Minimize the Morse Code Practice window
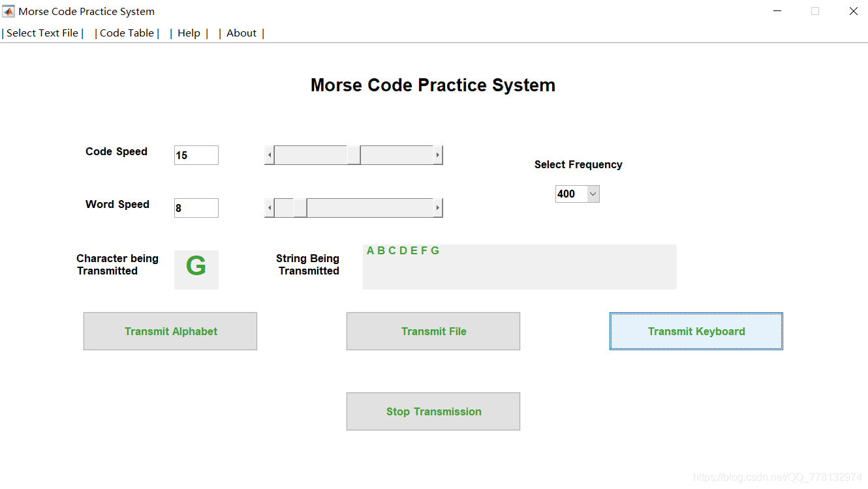The image size is (868, 489). (777, 11)
